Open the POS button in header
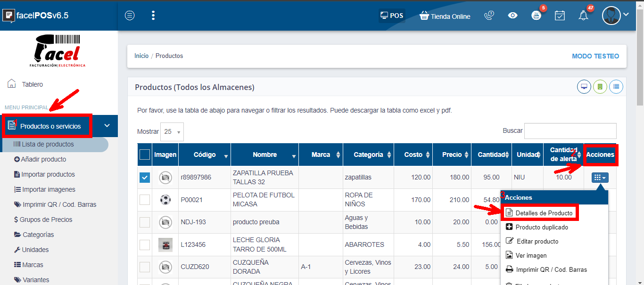 pyautogui.click(x=392, y=16)
